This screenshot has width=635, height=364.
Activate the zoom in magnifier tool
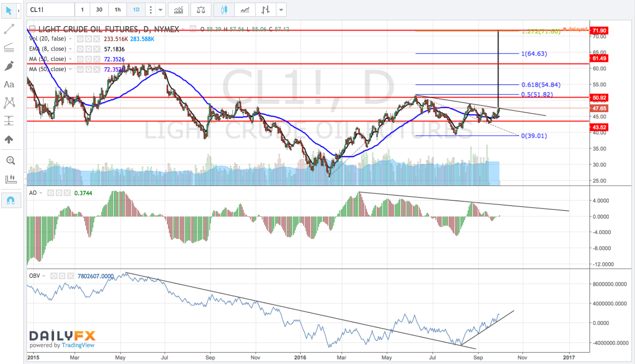[10, 160]
